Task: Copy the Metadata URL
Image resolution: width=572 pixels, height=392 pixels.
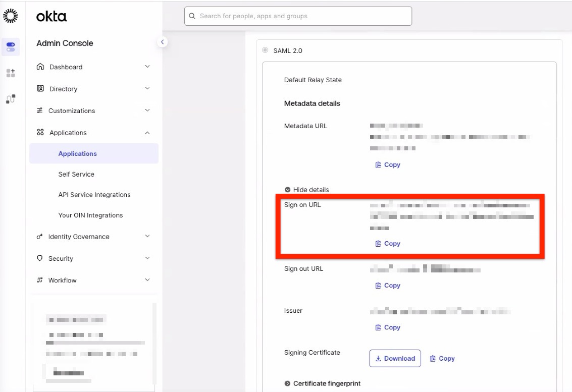Action: click(388, 165)
